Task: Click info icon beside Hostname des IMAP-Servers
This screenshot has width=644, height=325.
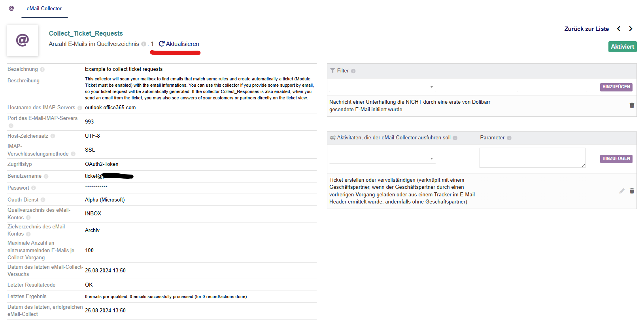Action: [80, 108]
